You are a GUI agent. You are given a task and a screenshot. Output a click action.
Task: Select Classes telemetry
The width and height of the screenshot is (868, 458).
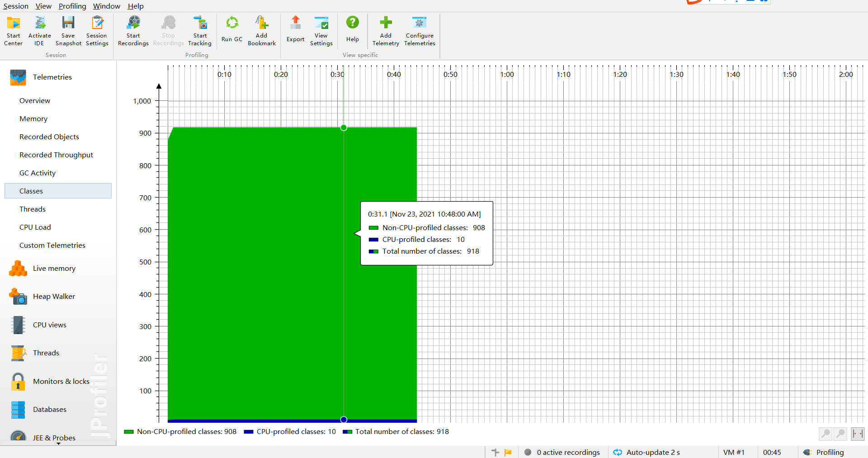[x=58, y=191]
